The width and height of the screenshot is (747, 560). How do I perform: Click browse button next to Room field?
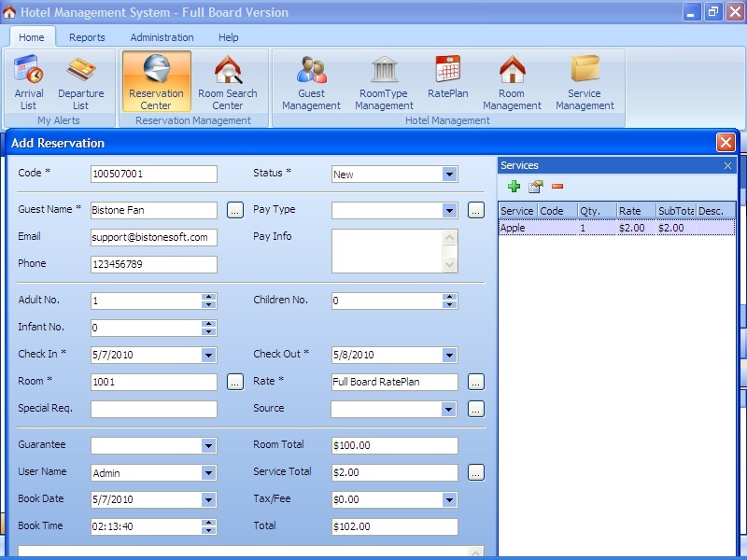pos(235,382)
